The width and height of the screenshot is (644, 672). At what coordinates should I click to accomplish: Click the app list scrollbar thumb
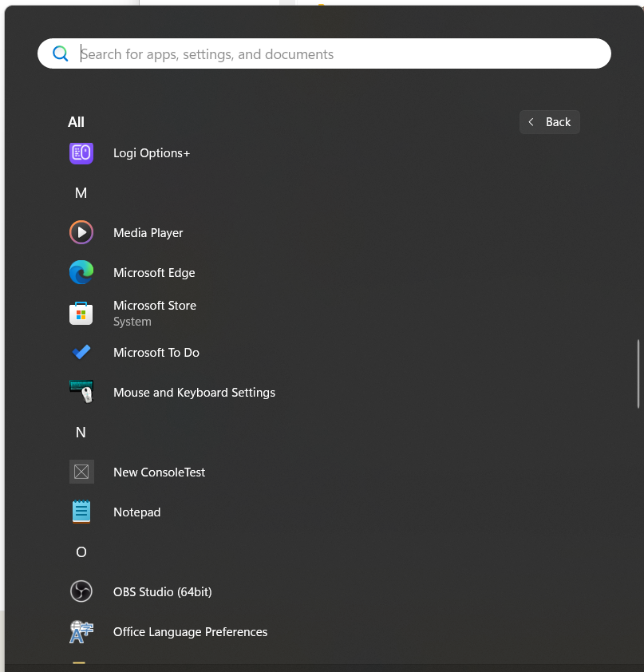point(638,374)
